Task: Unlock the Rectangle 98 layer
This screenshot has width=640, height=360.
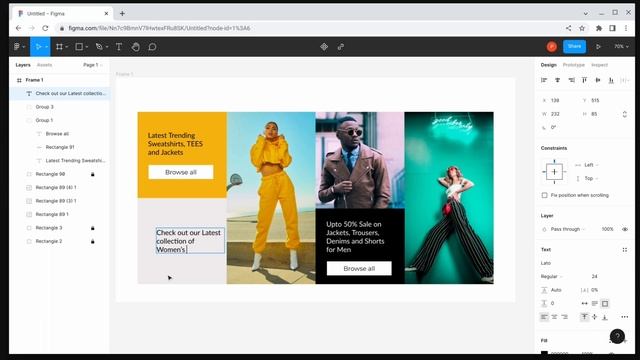Action: coord(93,174)
